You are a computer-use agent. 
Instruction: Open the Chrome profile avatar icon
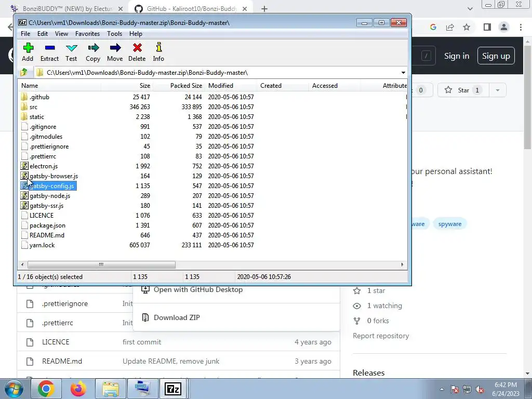tap(504, 27)
